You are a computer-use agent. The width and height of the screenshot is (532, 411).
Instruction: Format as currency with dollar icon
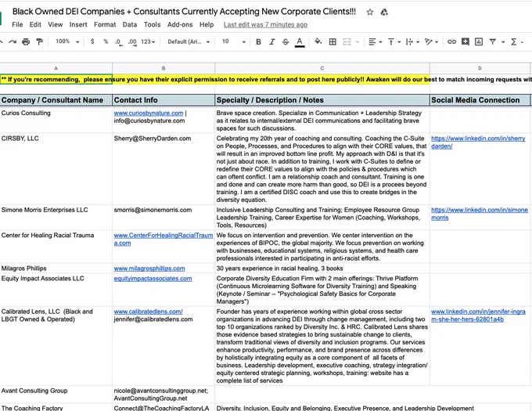(92, 41)
